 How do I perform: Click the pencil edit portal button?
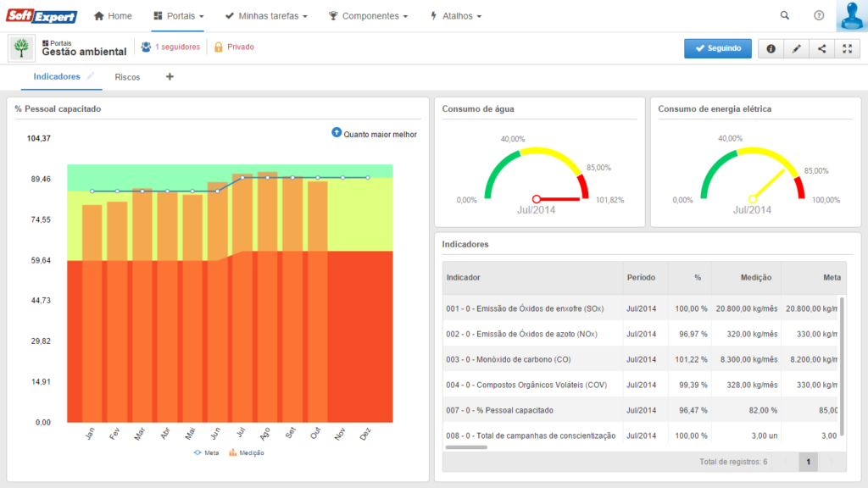click(x=796, y=49)
